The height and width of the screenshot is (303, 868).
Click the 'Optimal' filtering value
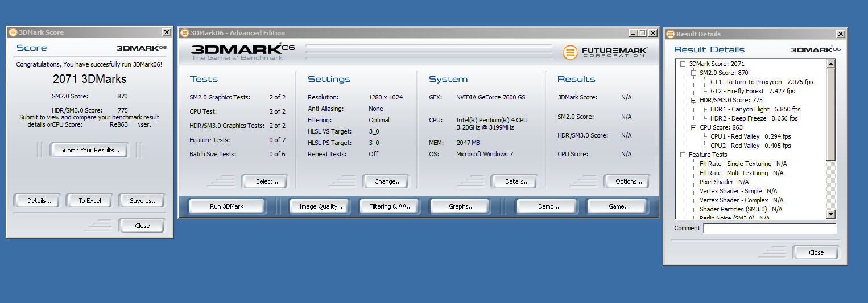point(379,120)
